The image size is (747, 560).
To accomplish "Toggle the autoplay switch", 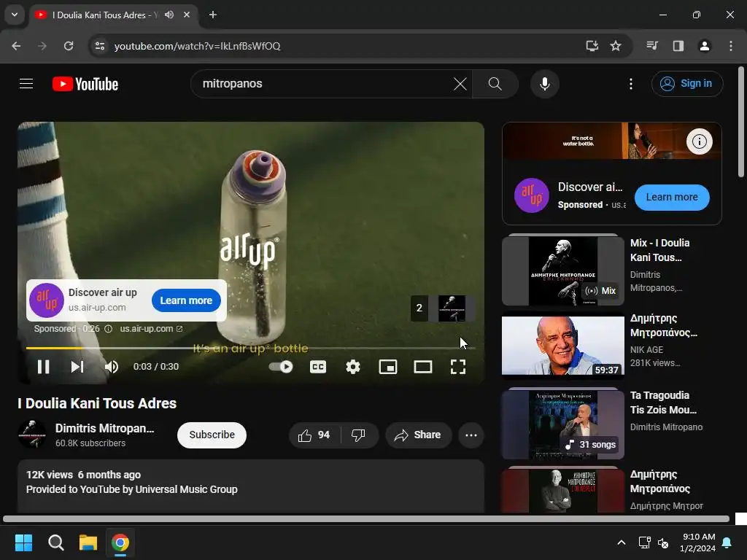I will pos(281,367).
